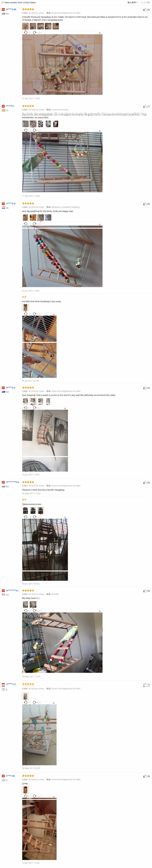Image resolution: width=152 pixels, height=868 pixels.
Task: Select last thumbnail in the ES review
Action: pyautogui.click(x=56, y=124)
